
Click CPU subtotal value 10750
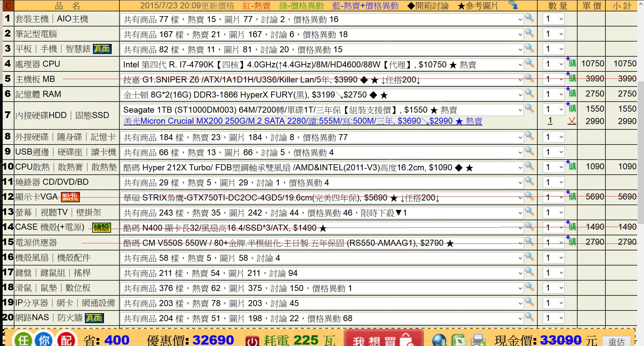625,63
